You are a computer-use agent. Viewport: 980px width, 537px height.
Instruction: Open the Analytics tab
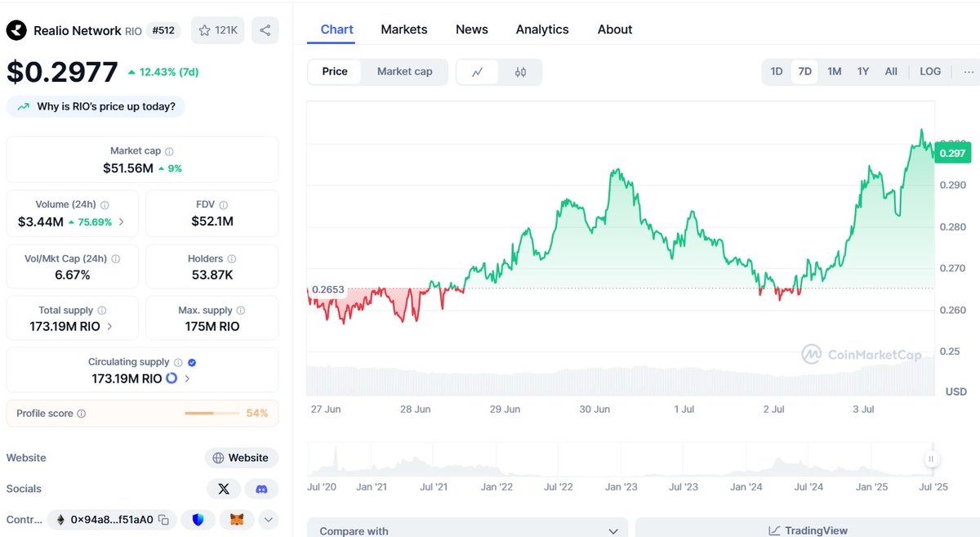[x=542, y=29]
